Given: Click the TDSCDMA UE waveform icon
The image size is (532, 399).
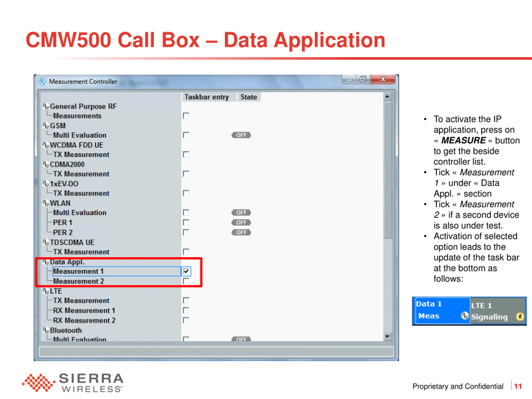Looking at the screenshot, I should coord(46,242).
